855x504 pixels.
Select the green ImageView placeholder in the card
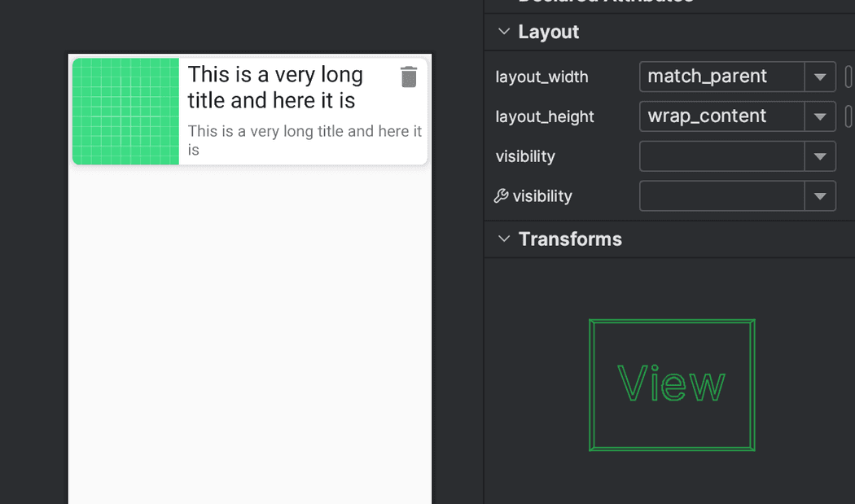point(125,111)
